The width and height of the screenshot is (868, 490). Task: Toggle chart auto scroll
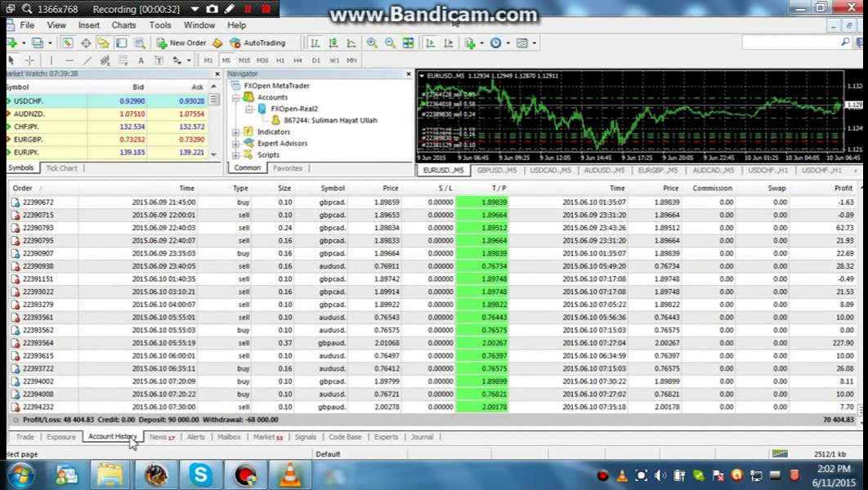click(430, 42)
